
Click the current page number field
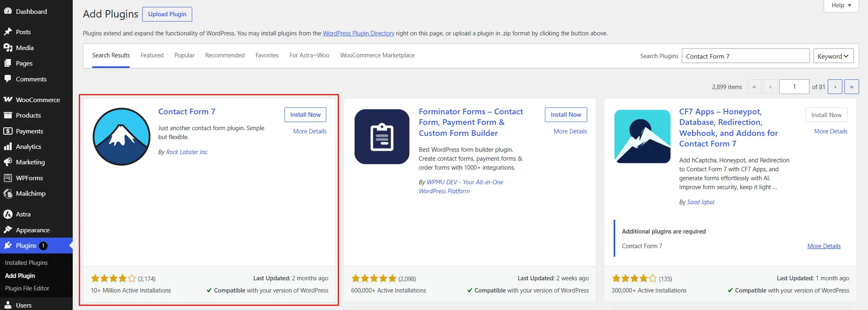point(794,87)
